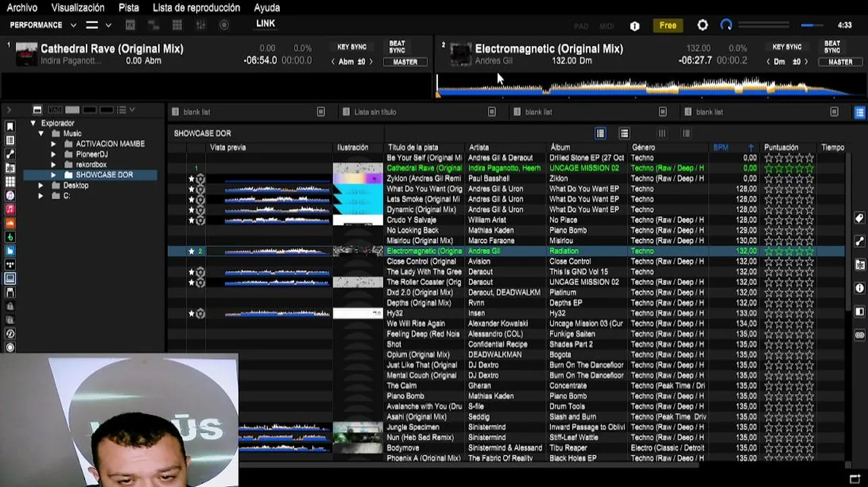Toggle the TAG filter icon
Image resolution: width=868 pixels, height=487 pixels.
(x=55, y=110)
